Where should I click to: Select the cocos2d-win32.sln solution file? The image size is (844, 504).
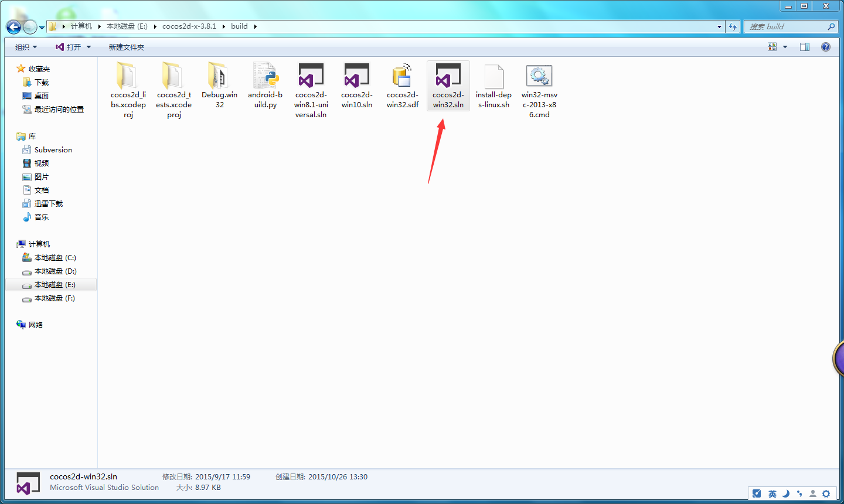point(448,86)
